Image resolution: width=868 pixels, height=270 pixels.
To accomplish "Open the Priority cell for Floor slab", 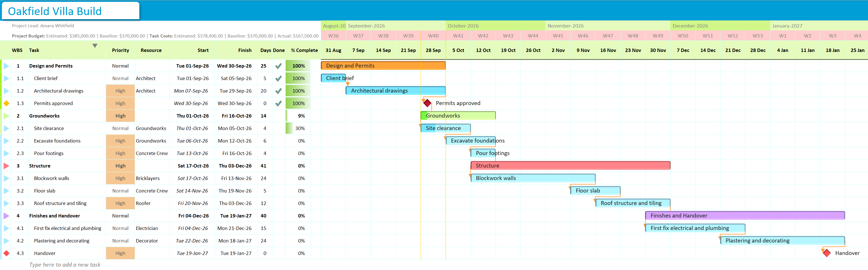I will [120, 191].
